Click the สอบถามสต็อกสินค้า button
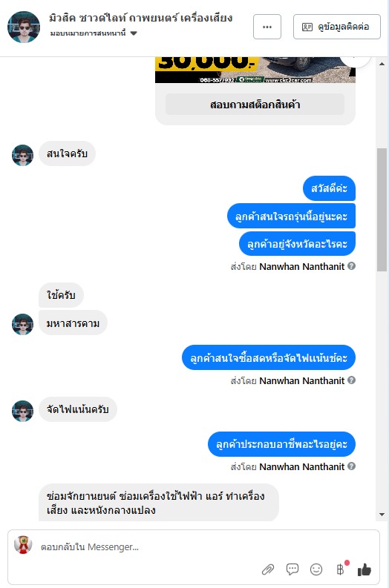 point(255,105)
